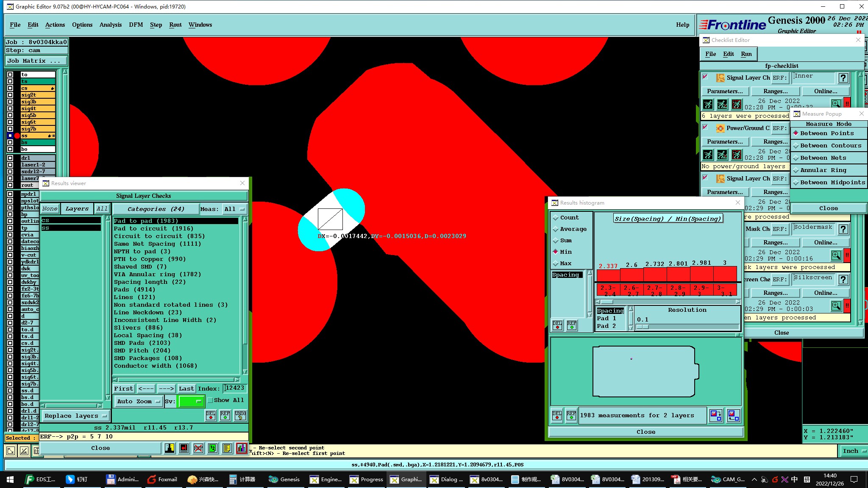Expand the Replace layers dropdown

[x=75, y=416]
